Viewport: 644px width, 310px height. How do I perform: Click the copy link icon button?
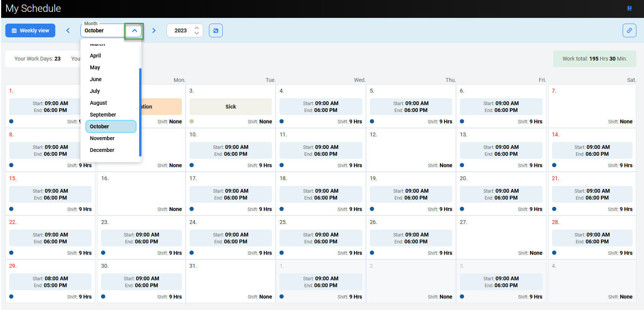(629, 30)
